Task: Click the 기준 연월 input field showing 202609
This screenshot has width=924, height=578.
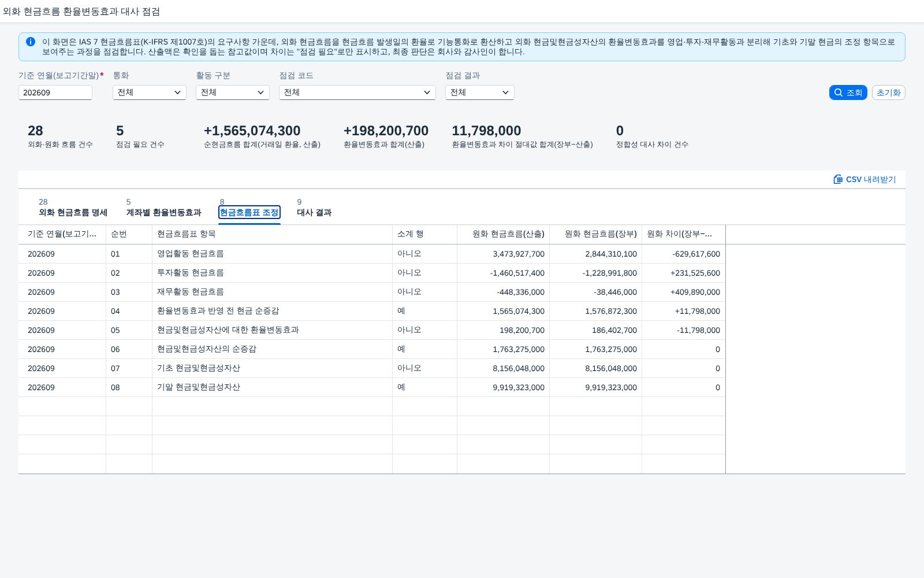Action: 55,92
